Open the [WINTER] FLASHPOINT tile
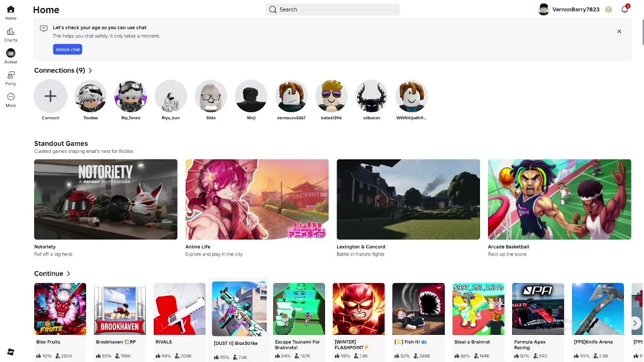The height and width of the screenshot is (362, 644). click(359, 309)
